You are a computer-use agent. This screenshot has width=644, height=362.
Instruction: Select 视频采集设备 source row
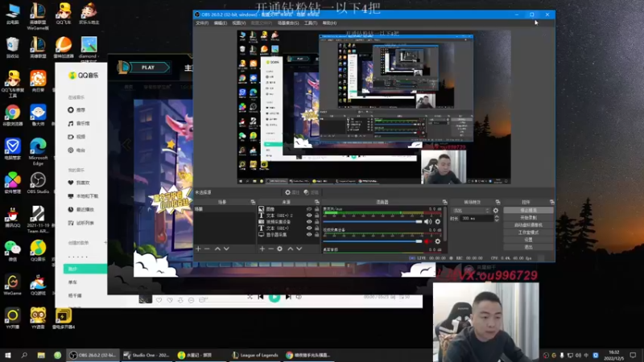tap(288, 222)
